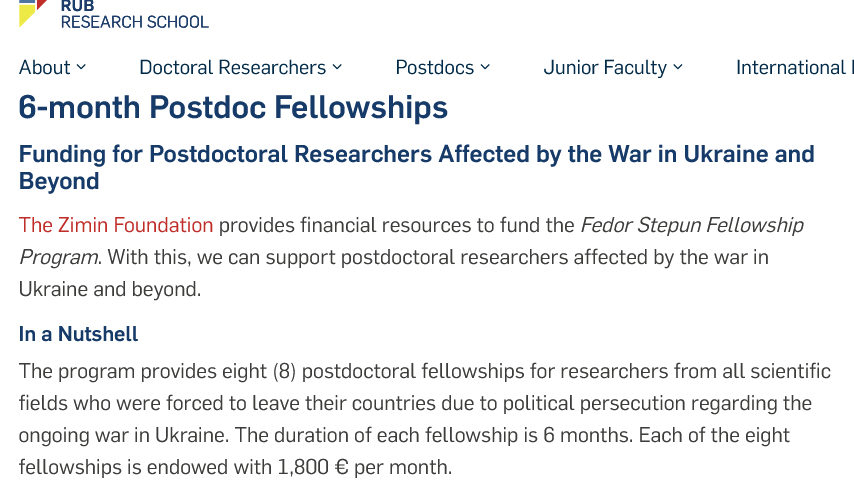Open the Junior Faculty menu
Screen dimensions: 854x490
[x=605, y=68]
